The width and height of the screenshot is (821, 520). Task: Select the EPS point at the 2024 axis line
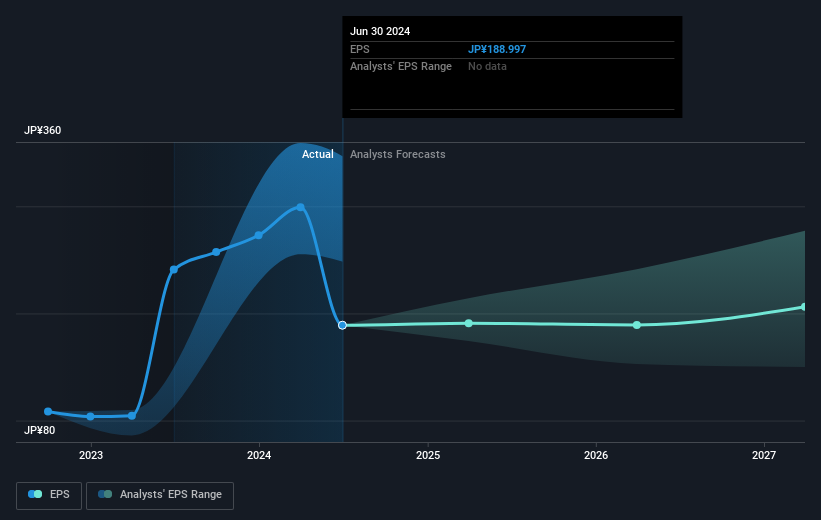[259, 235]
